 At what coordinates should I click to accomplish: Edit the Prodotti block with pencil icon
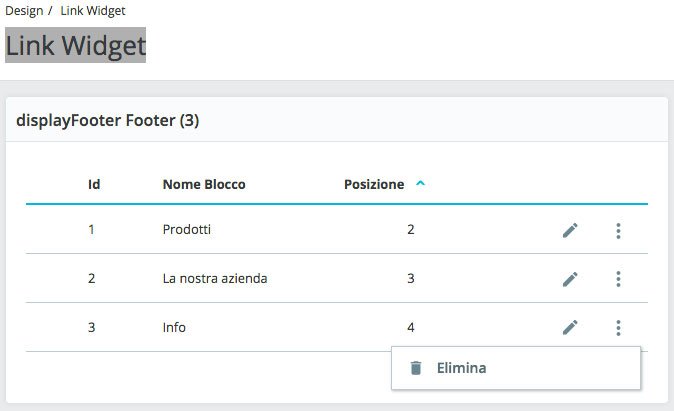coord(570,230)
